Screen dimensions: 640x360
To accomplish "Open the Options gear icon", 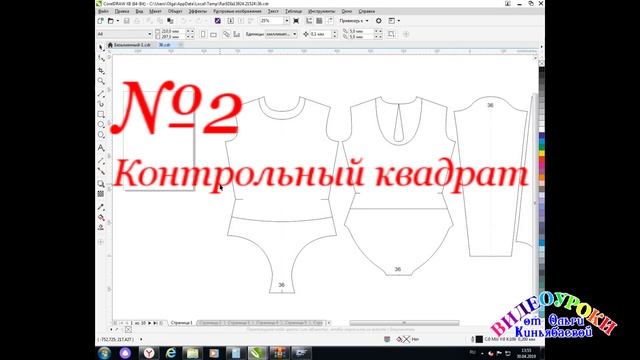I will [379, 20].
